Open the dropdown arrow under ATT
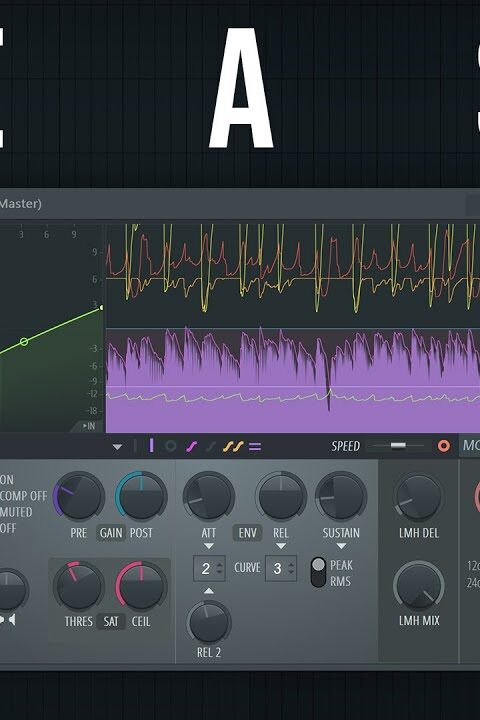This screenshot has width=480, height=720. tap(209, 546)
